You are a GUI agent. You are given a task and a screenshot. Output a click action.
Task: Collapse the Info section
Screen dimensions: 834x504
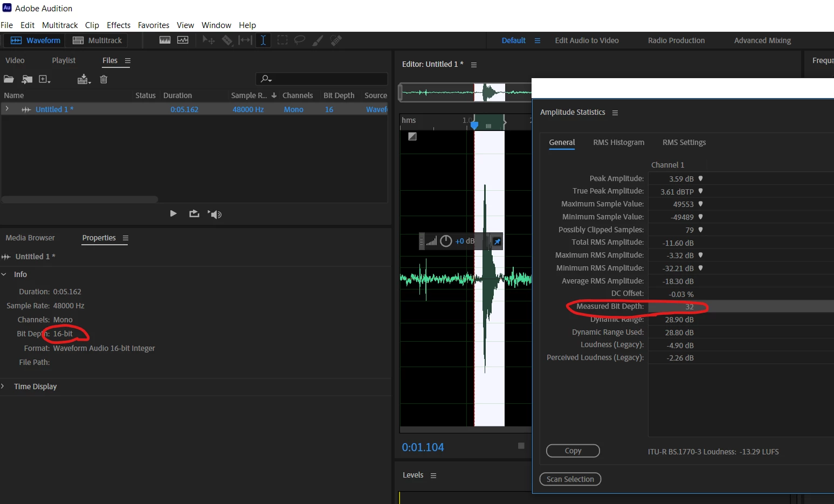click(4, 274)
